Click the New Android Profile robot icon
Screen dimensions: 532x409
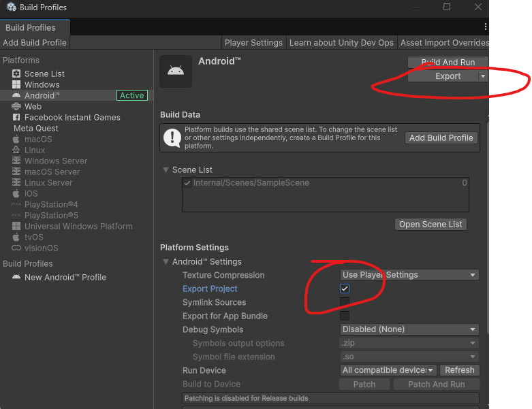[x=16, y=277]
